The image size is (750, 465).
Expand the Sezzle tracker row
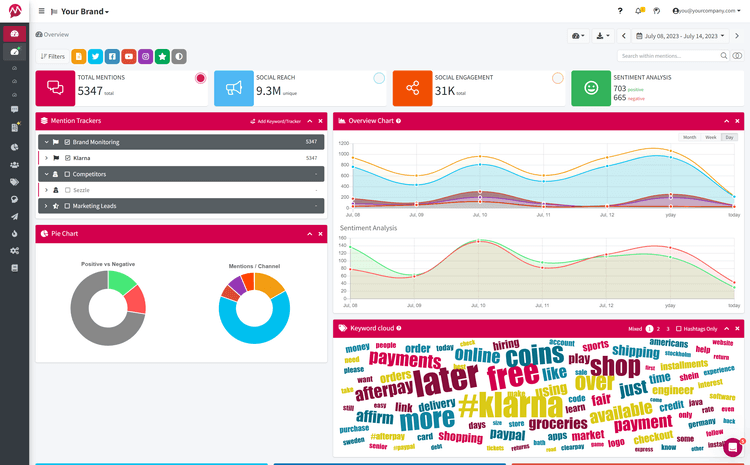tap(46, 190)
